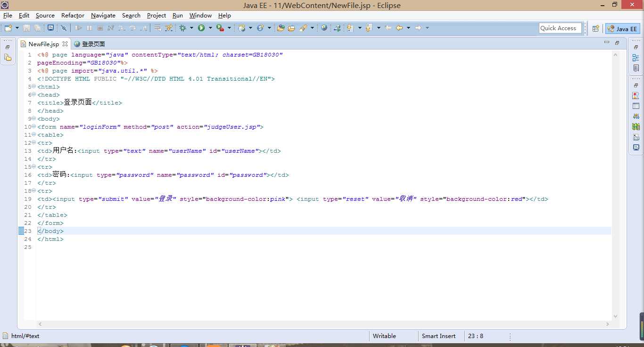Collapse the table tag fold on line 11
Image resolution: width=644 pixels, height=347 pixels.
[x=33, y=135]
